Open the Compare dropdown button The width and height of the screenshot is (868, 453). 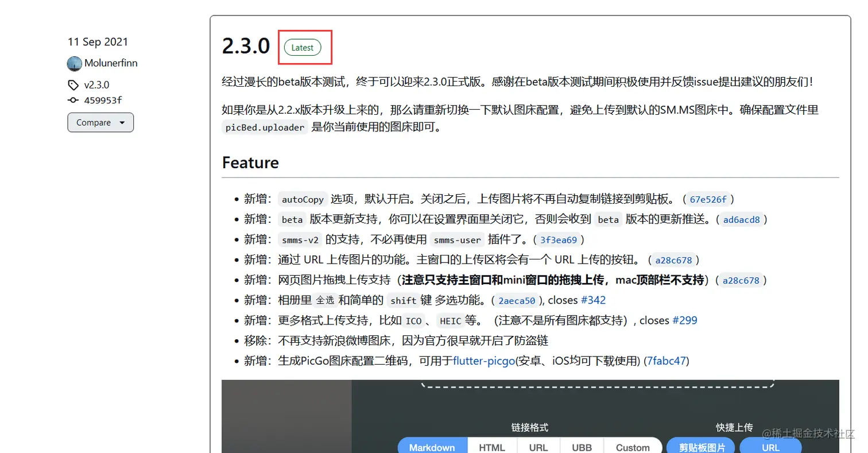[x=100, y=122]
